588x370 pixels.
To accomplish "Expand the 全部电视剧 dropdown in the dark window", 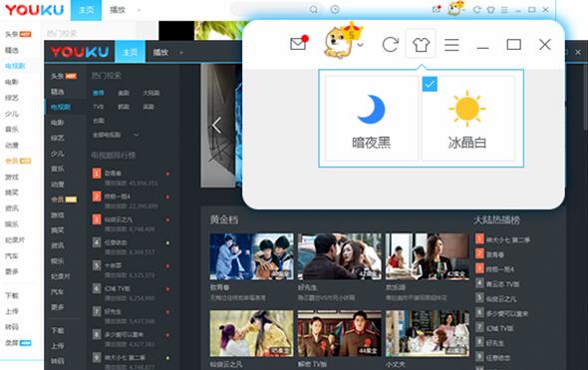I will (116, 135).
